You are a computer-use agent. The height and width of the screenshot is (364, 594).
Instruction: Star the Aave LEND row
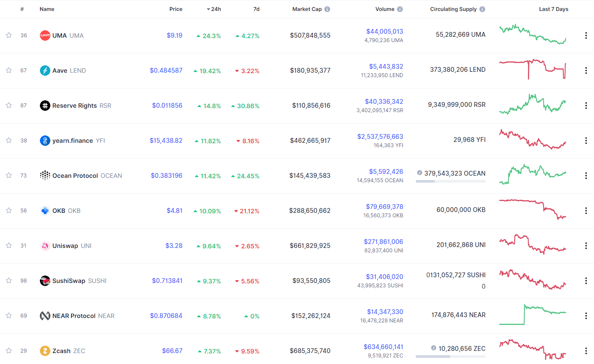coord(9,71)
